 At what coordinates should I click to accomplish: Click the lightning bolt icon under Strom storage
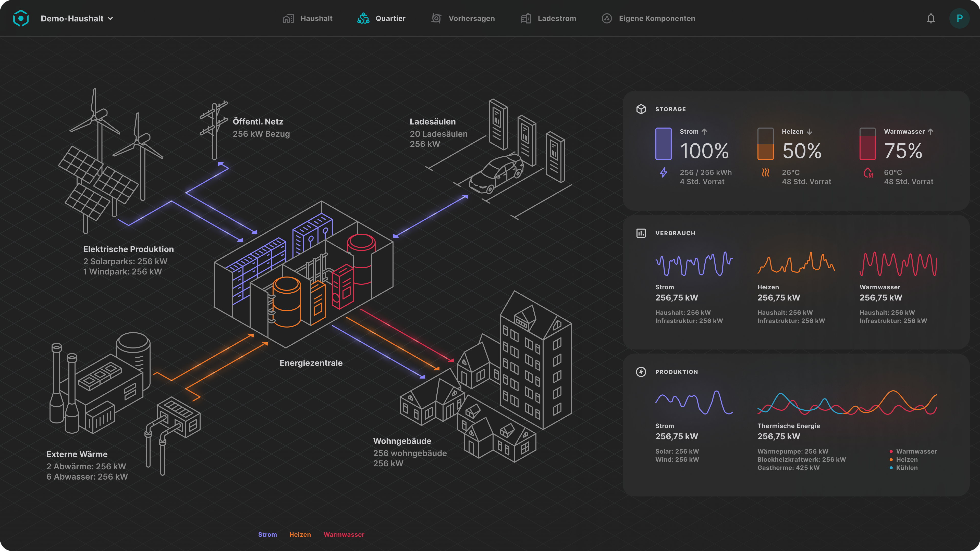tap(664, 173)
